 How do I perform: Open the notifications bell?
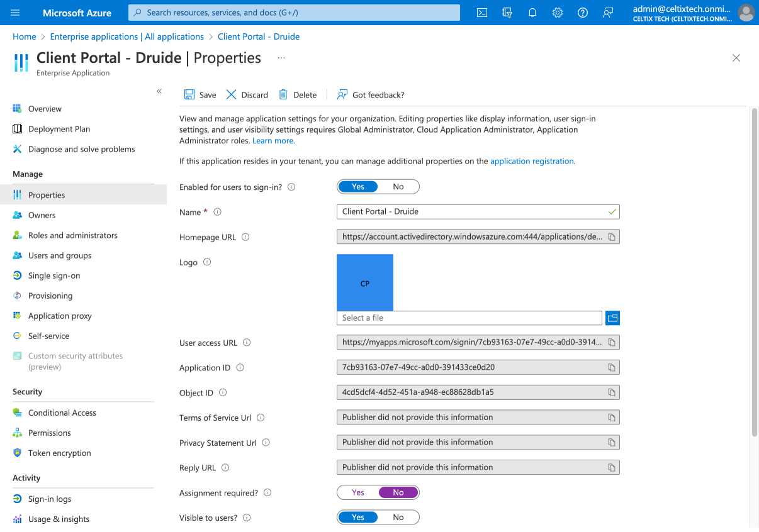(532, 13)
